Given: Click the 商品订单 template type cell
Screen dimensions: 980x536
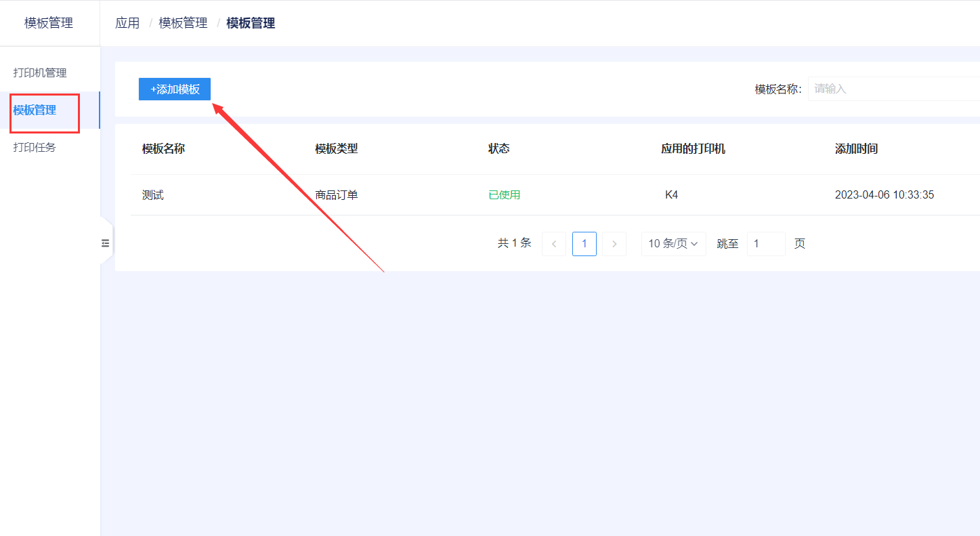Looking at the screenshot, I should pos(337,195).
